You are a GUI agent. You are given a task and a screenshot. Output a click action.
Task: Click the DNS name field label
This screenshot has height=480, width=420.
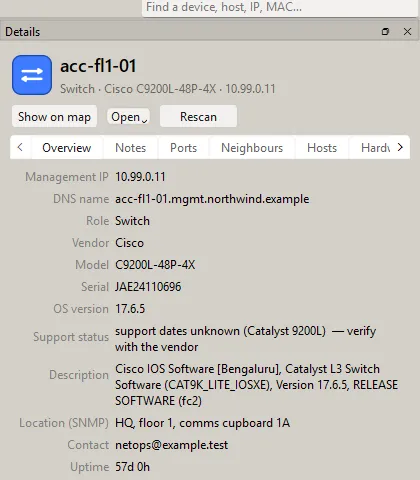tap(81, 199)
